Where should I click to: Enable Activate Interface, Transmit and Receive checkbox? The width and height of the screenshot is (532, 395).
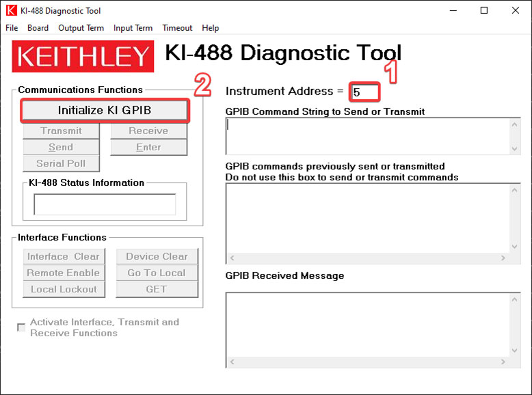[21, 327]
